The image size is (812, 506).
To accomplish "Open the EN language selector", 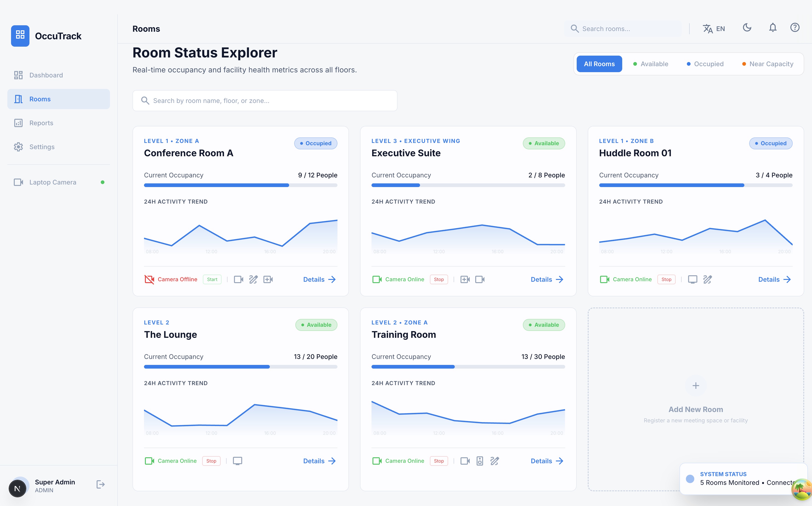I will point(714,29).
